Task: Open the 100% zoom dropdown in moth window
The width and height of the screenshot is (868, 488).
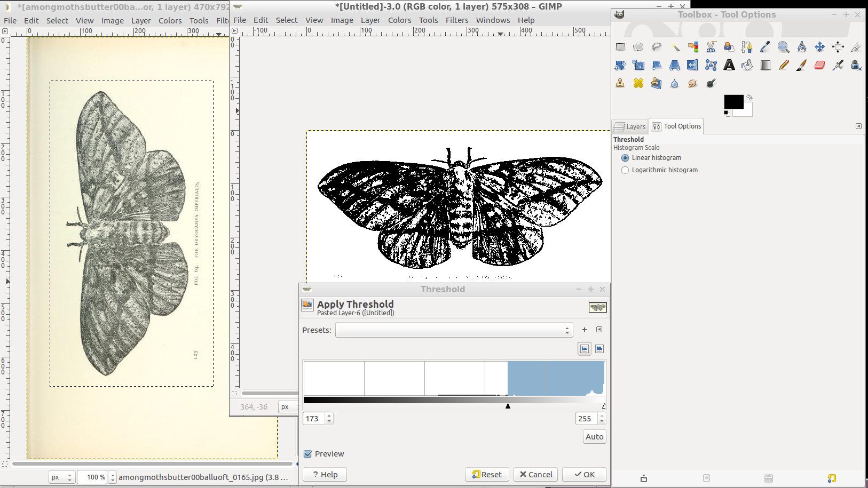Action: click(x=113, y=477)
